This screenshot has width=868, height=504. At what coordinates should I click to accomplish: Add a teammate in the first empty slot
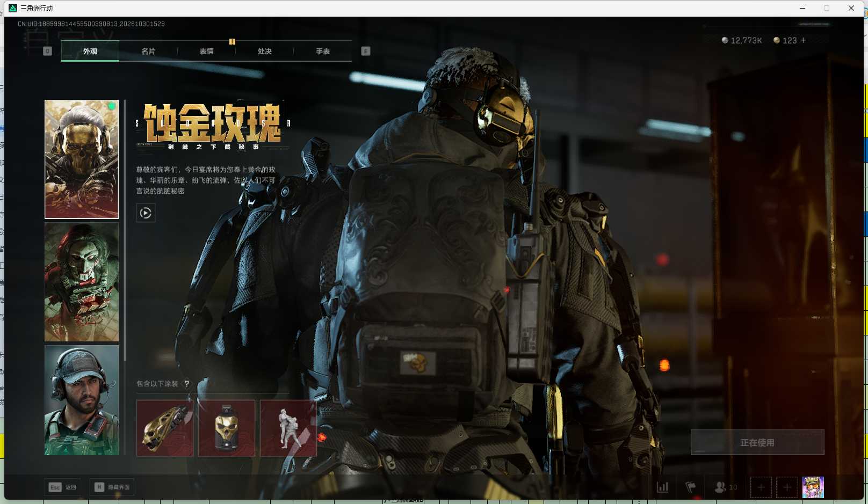click(761, 487)
